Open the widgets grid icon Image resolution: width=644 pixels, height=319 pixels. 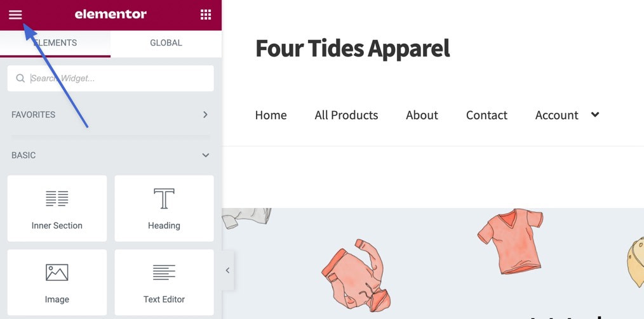click(206, 15)
